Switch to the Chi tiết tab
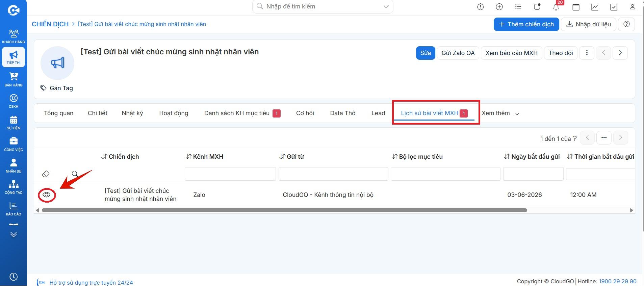644x286 pixels. pyautogui.click(x=98, y=113)
